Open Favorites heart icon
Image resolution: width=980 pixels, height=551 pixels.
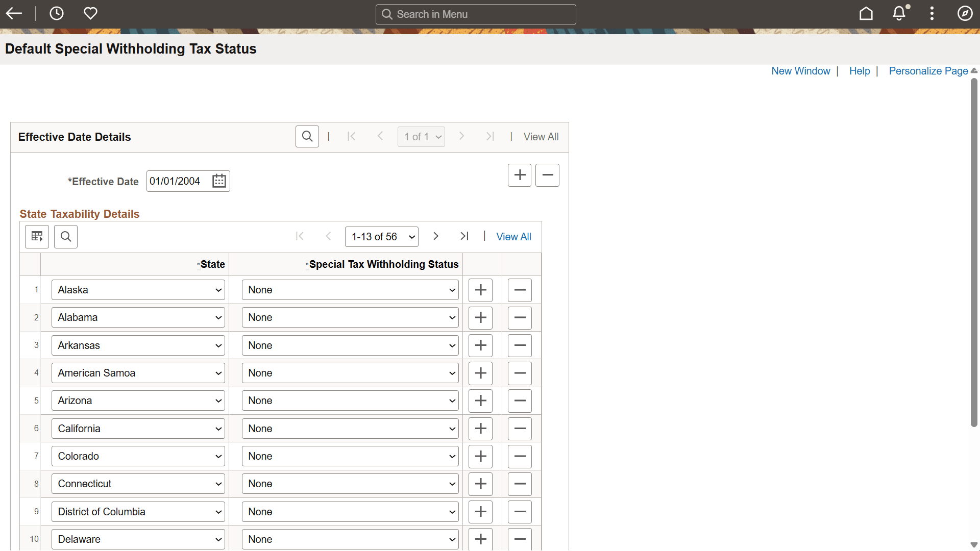[x=90, y=14]
